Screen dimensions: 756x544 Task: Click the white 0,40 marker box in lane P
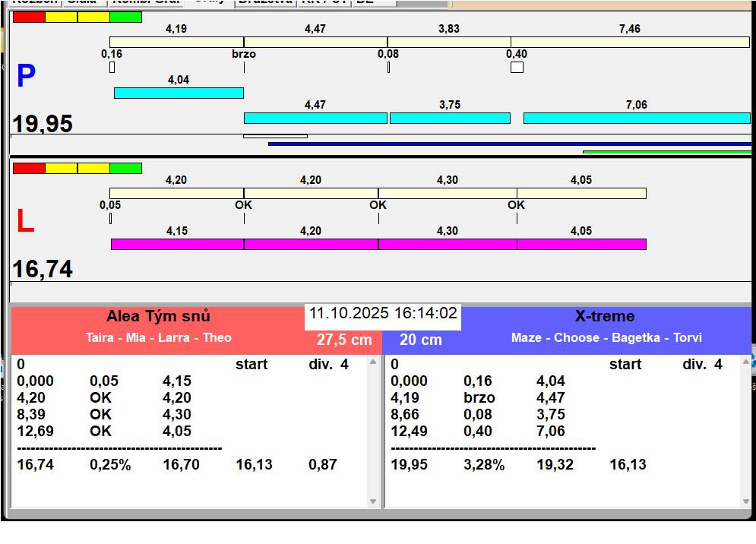click(x=517, y=67)
